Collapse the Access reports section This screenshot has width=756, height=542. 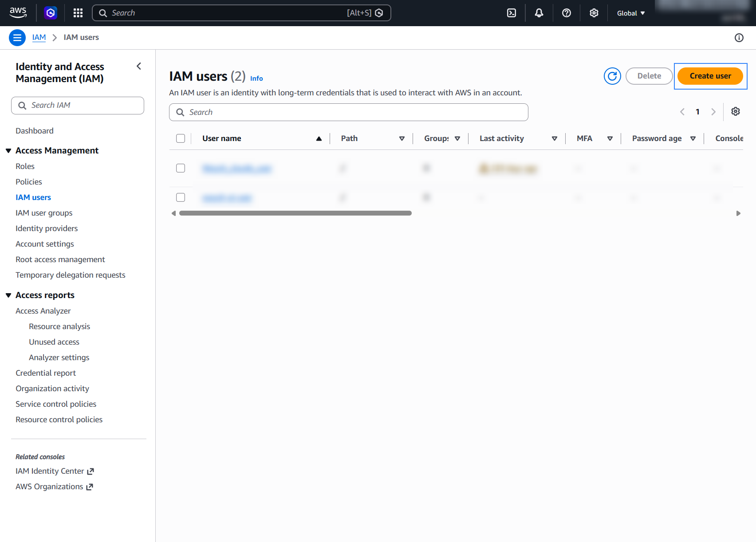tap(8, 295)
